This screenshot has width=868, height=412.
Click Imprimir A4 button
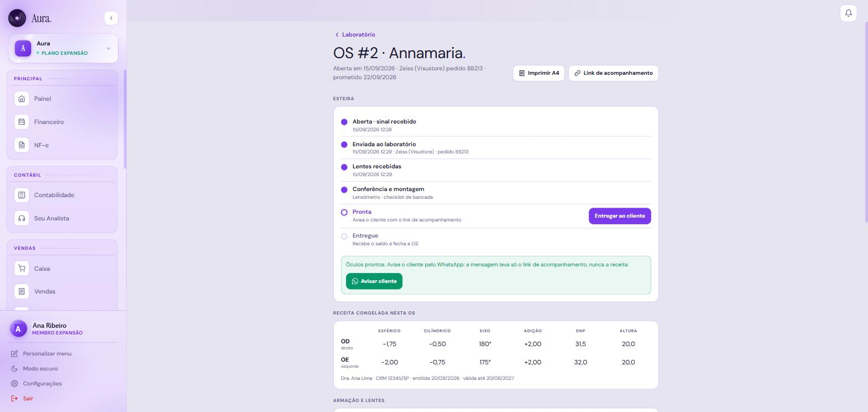point(539,73)
